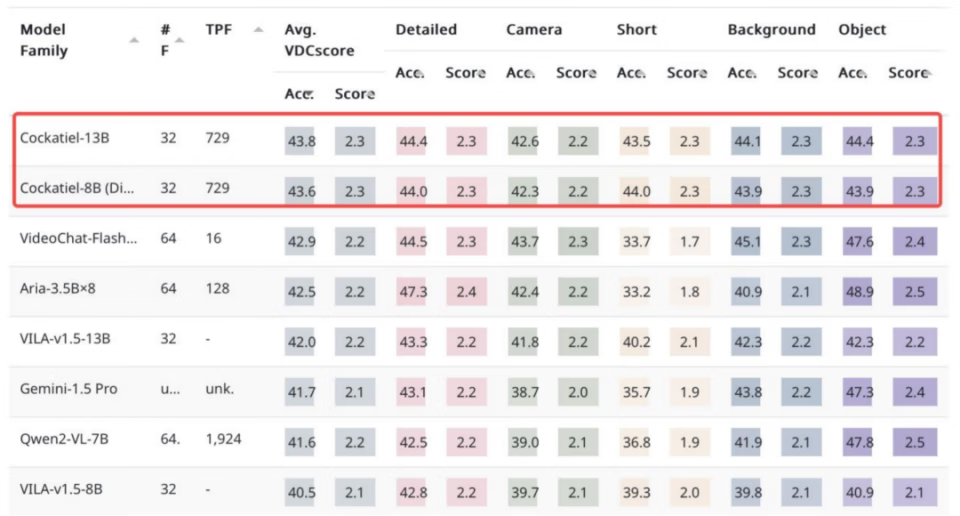Screen dimensions: 960x516
Task: Click the # F column sort arrow
Action: [x=179, y=40]
